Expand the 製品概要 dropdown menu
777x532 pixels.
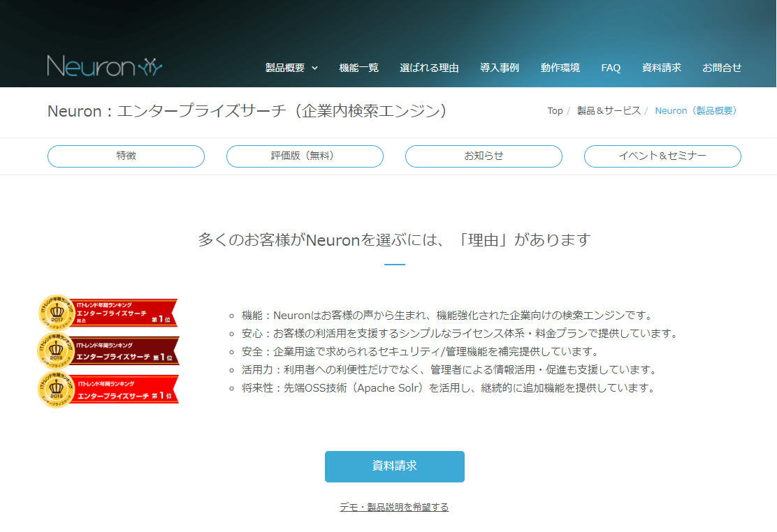(288, 68)
